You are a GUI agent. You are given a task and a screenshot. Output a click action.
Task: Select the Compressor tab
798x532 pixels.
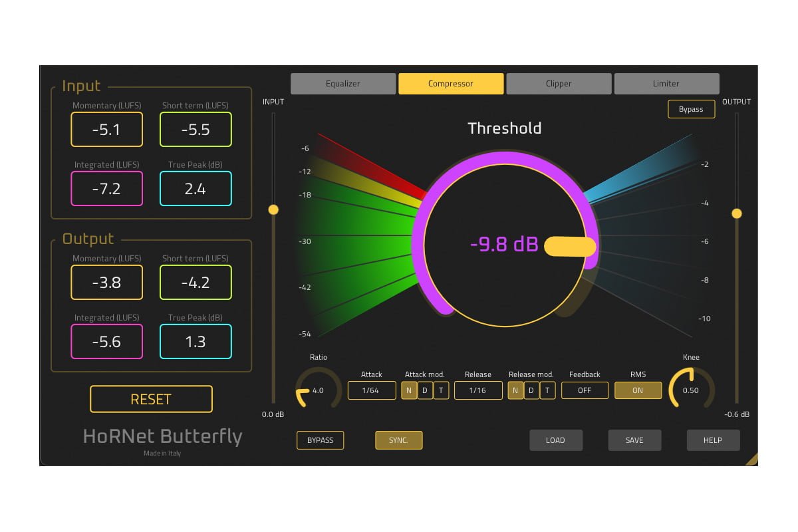coord(451,84)
